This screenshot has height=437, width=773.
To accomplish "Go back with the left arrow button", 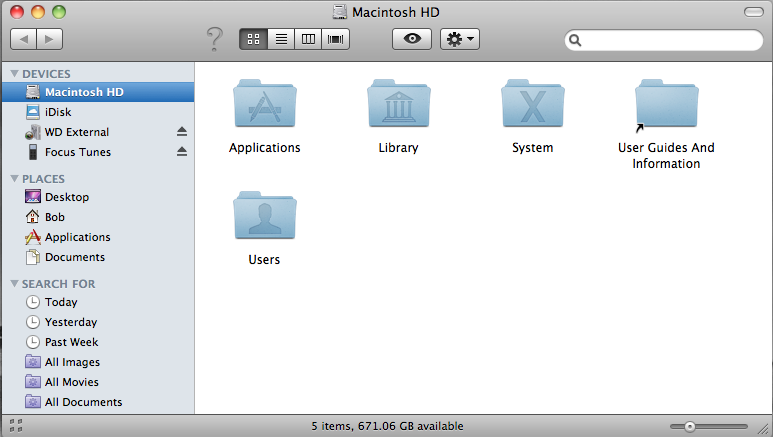I will [23, 39].
